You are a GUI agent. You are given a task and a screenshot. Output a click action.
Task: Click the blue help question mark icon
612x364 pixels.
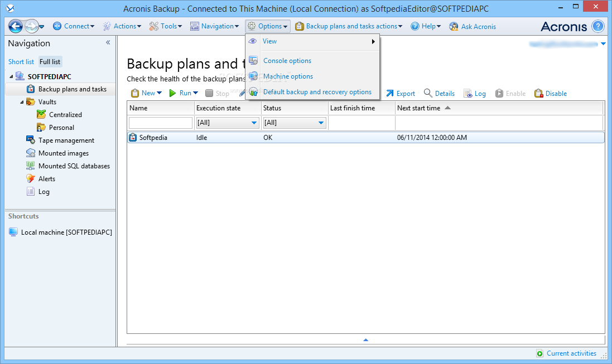click(597, 26)
